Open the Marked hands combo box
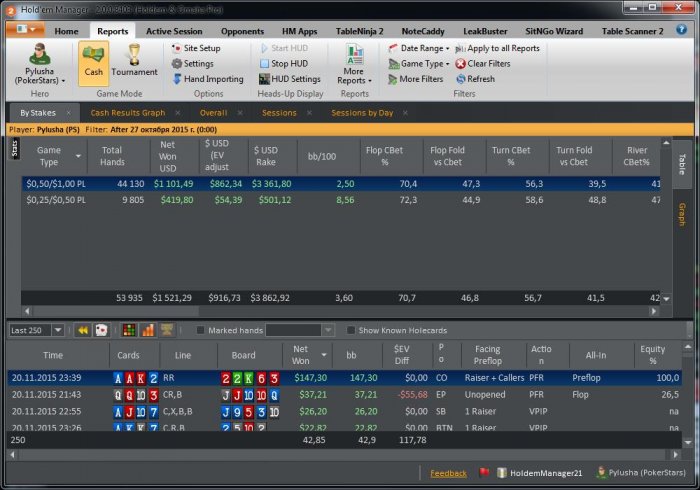The height and width of the screenshot is (490, 700). click(x=300, y=330)
